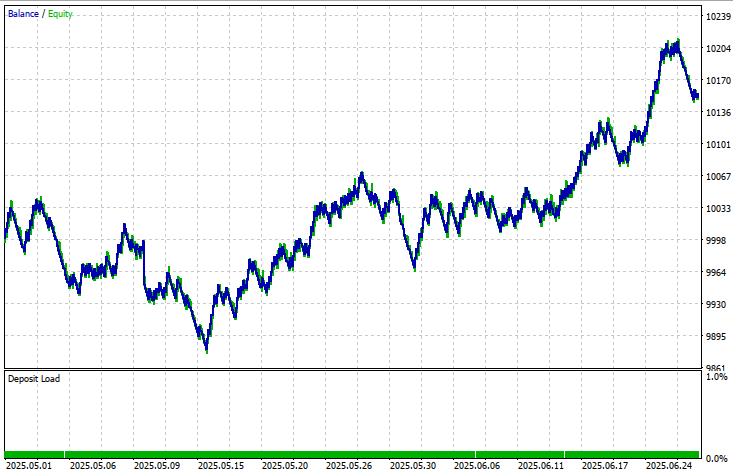
Task: Click the 2025.05.06 date label
Action: [x=93, y=466]
